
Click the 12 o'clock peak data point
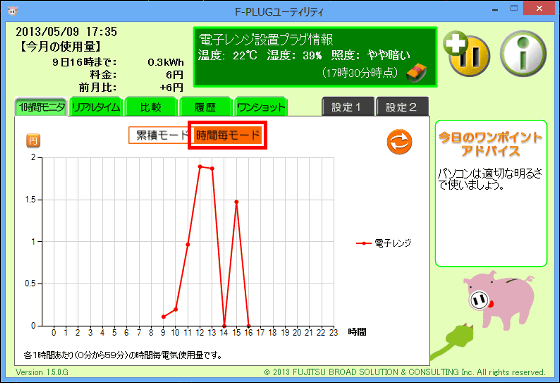tap(200, 166)
